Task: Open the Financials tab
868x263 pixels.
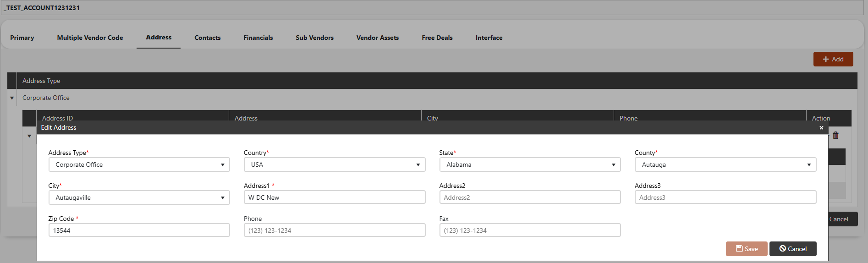Action: click(x=258, y=38)
